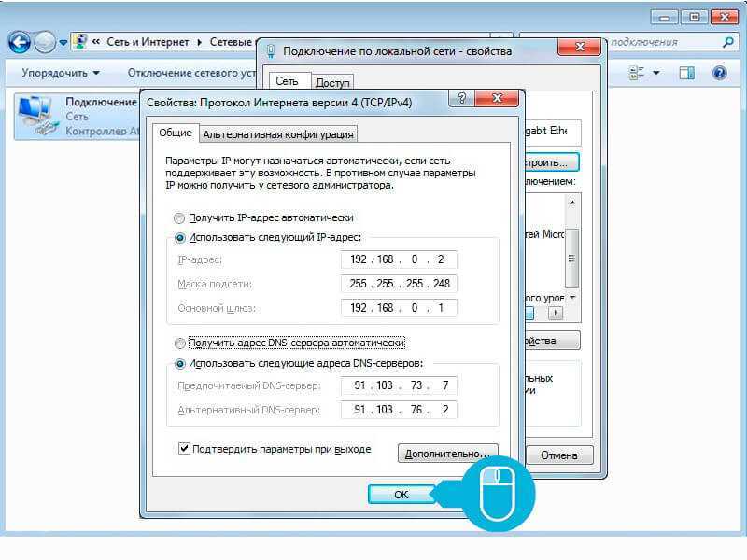Switch to the 'Доступ' tab
Image resolution: width=747 pixels, height=560 pixels.
[x=332, y=82]
